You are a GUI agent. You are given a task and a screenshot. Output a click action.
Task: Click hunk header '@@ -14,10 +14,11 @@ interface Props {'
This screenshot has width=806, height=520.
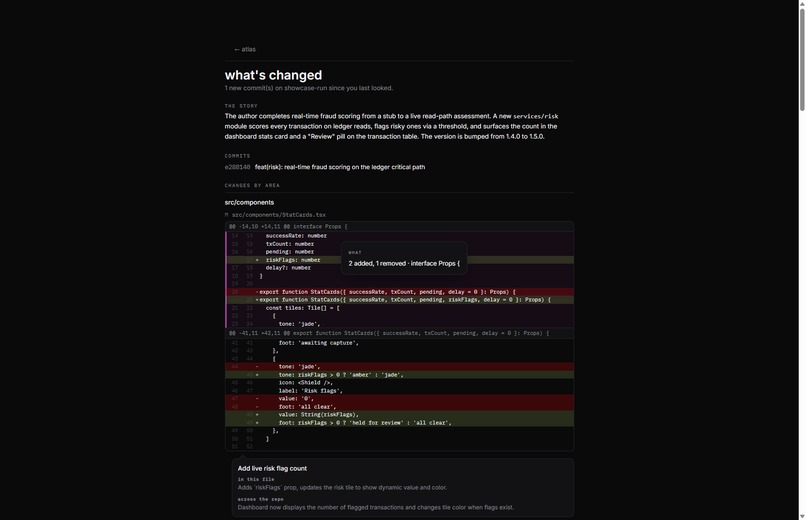point(399,227)
